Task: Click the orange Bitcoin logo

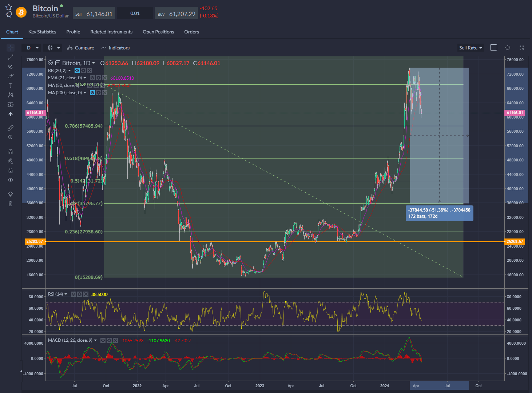Action: point(21,12)
